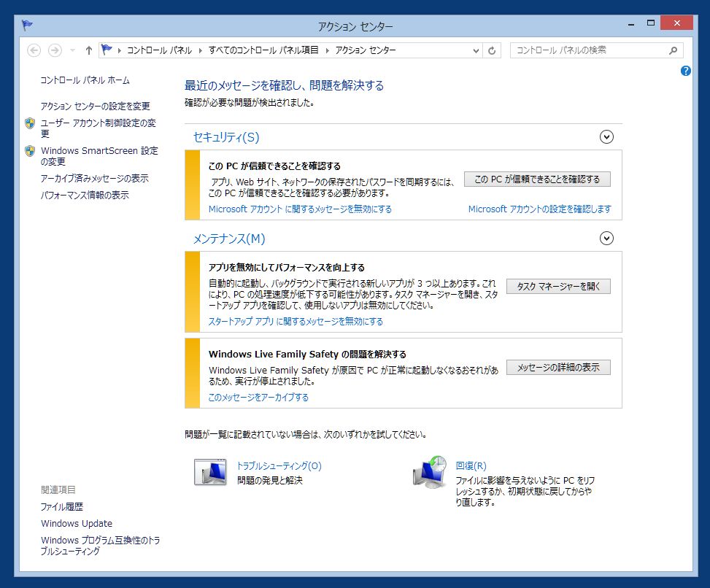This screenshot has height=588, width=710.
Task: Click the recovery computer icon
Action: tap(430, 472)
